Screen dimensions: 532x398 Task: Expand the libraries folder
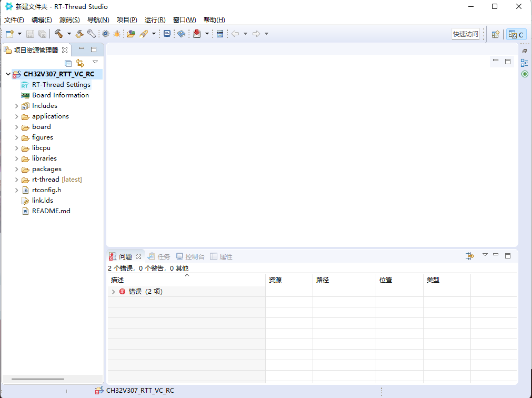point(16,158)
